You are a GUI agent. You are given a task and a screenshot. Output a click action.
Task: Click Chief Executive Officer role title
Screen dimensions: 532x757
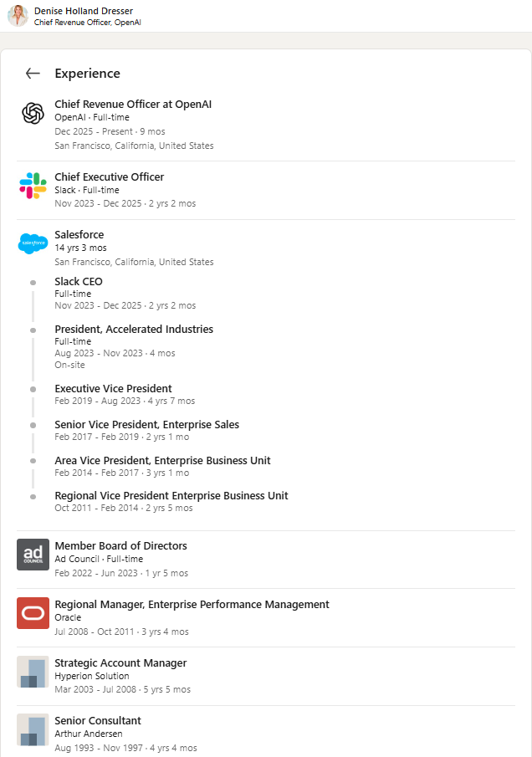click(109, 177)
